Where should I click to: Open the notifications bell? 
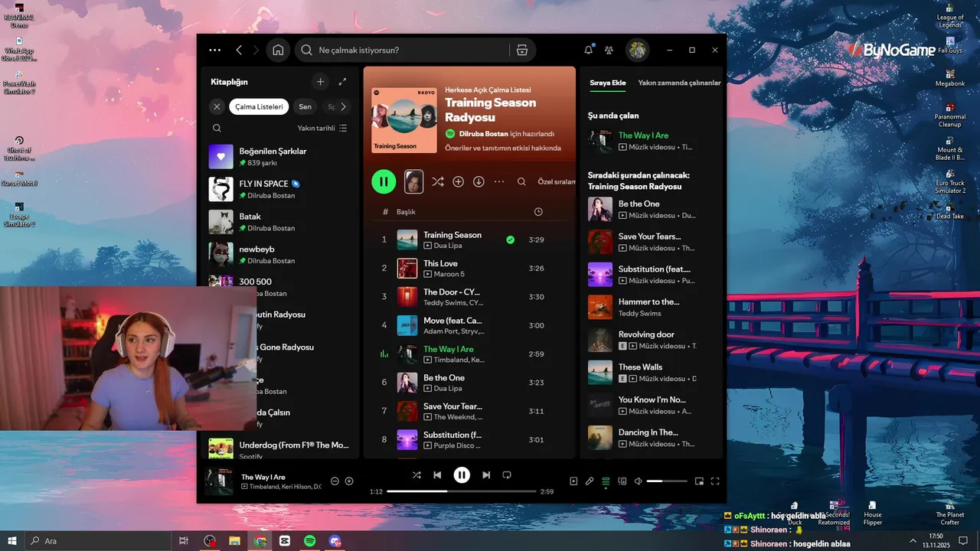588,50
